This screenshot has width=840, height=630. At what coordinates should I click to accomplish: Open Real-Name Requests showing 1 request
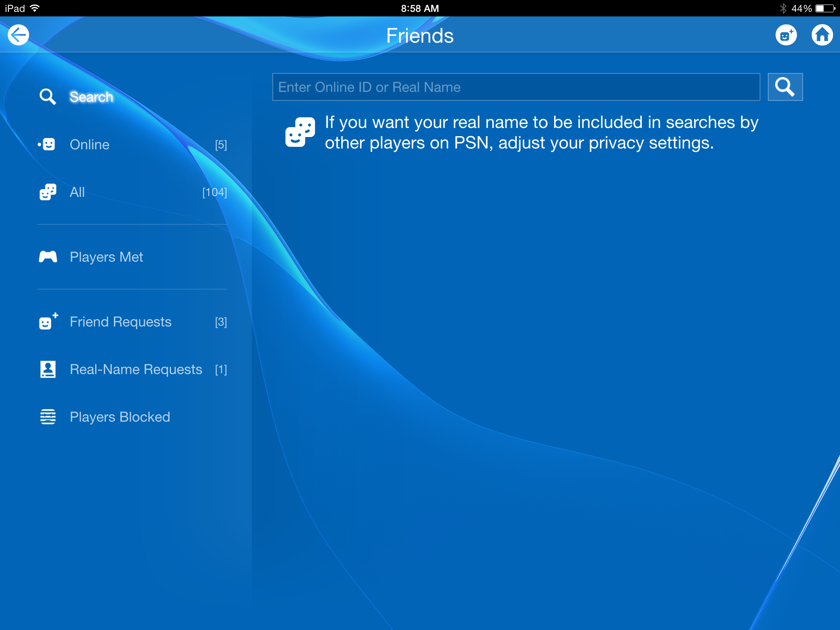tap(136, 369)
